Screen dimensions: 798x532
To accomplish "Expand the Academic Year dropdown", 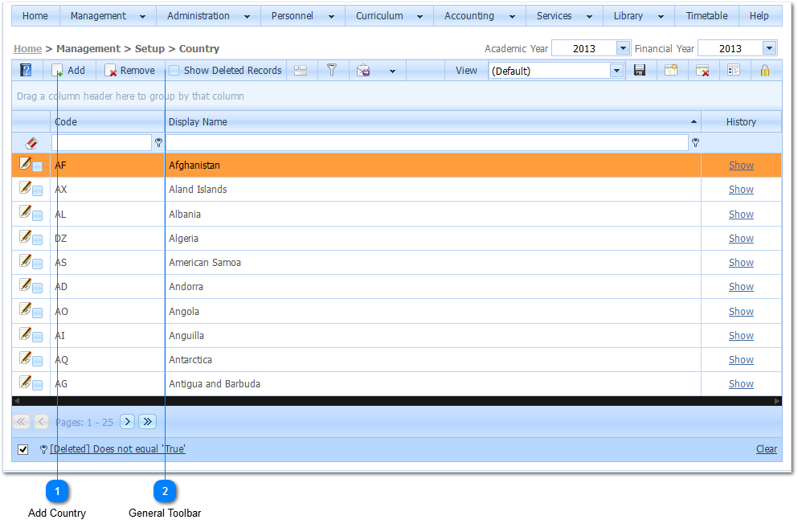I will point(623,48).
